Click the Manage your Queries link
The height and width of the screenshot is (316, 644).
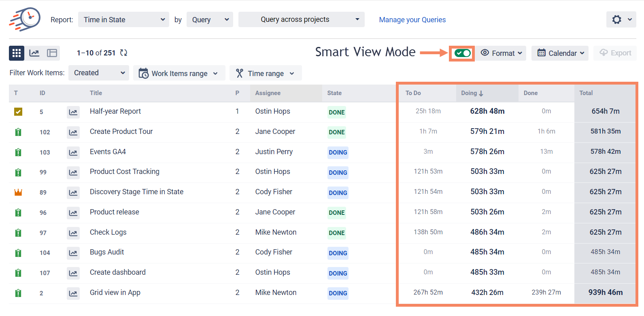pos(412,20)
